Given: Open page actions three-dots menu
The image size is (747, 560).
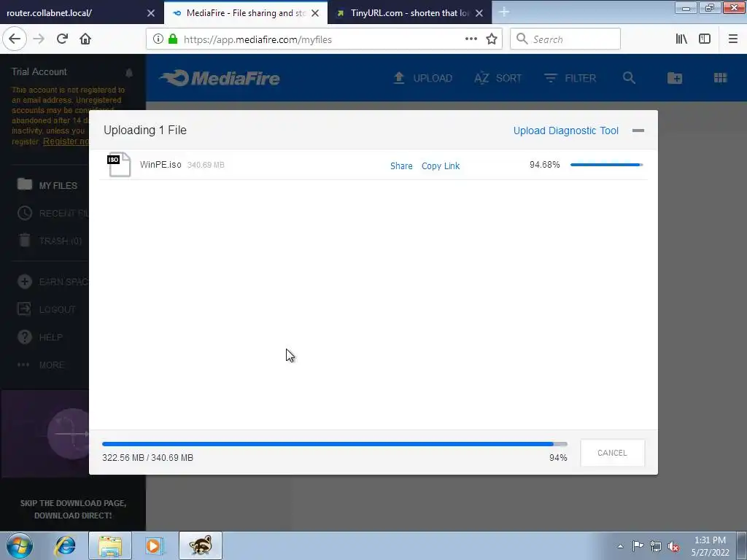Looking at the screenshot, I should [x=471, y=39].
